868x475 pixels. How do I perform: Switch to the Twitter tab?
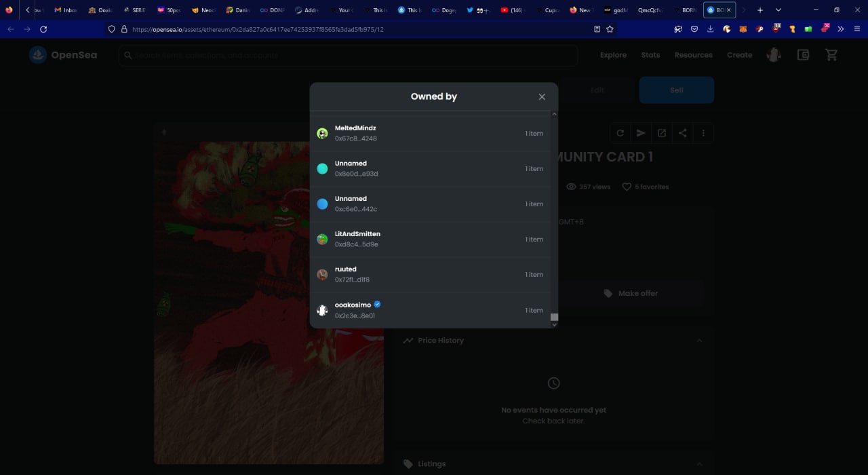pos(478,10)
